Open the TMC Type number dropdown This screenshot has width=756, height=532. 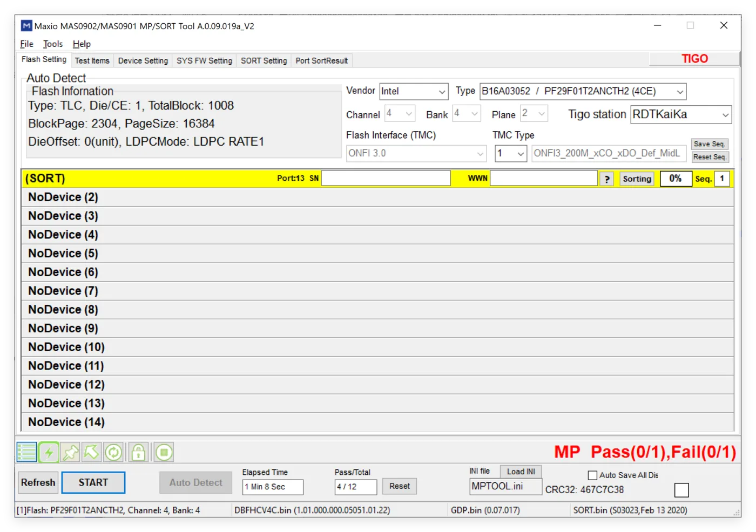511,153
